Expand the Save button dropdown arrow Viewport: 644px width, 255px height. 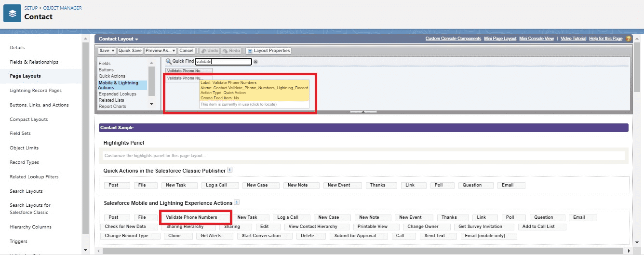(113, 51)
